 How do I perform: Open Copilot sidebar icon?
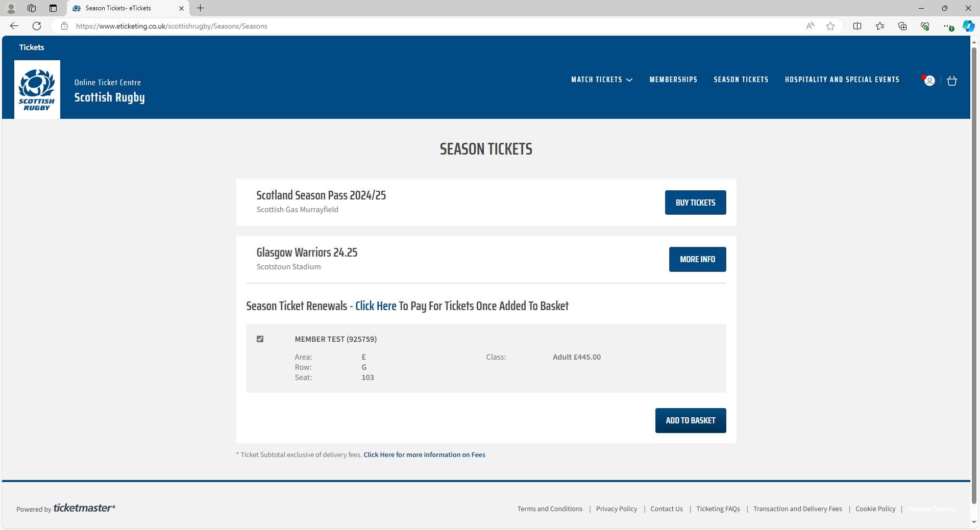coord(968,26)
